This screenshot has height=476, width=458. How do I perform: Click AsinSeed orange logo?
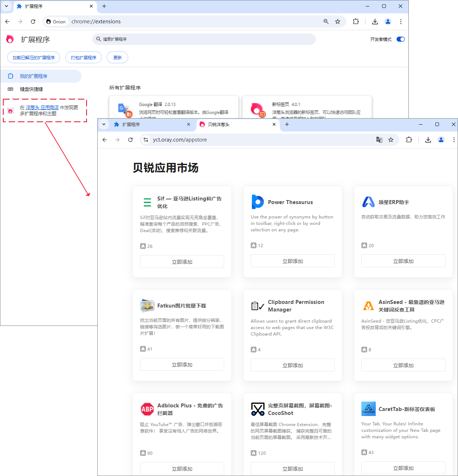[369, 306]
